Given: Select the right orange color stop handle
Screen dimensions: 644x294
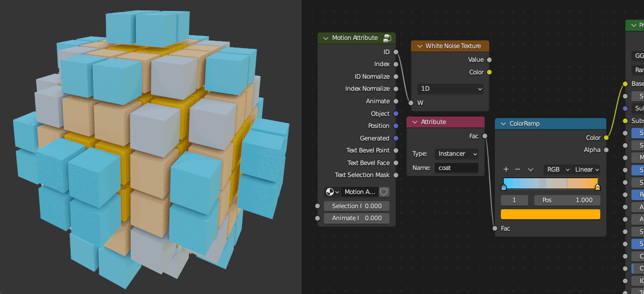Looking at the screenshot, I should click(598, 187).
